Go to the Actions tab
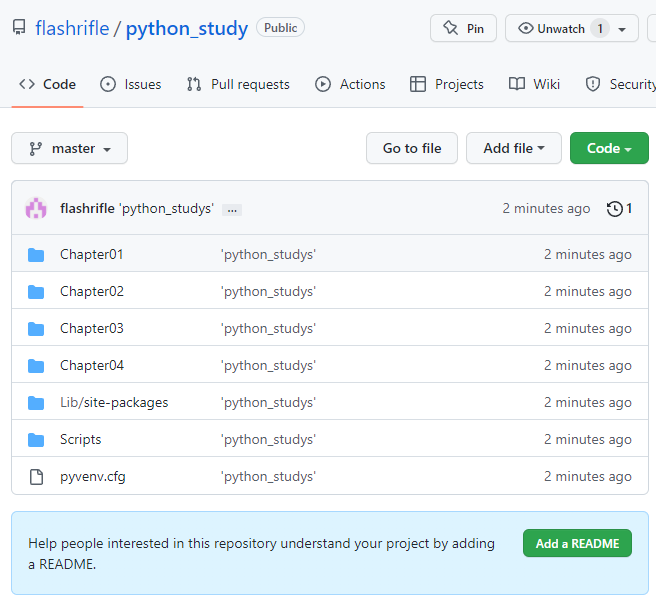 coord(350,85)
